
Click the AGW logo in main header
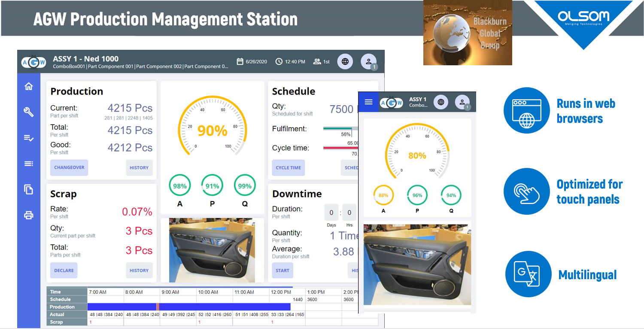tap(34, 62)
